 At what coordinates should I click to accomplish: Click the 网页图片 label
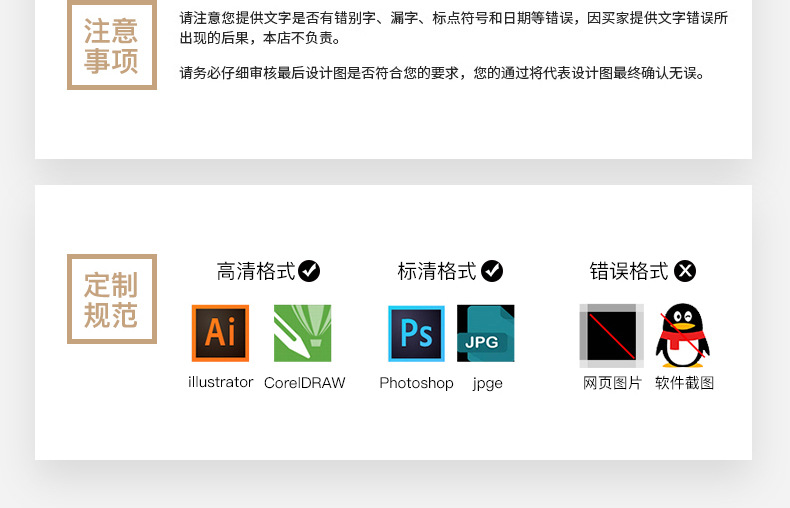click(612, 383)
